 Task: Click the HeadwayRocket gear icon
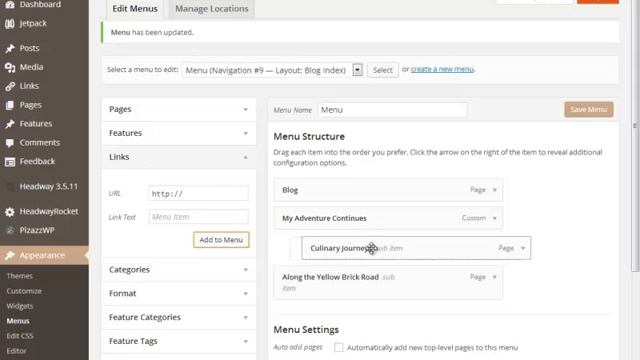(x=10, y=212)
